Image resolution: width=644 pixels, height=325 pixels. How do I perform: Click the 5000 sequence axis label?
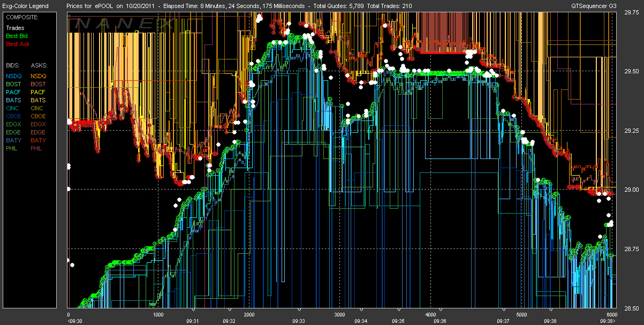[x=522, y=315]
